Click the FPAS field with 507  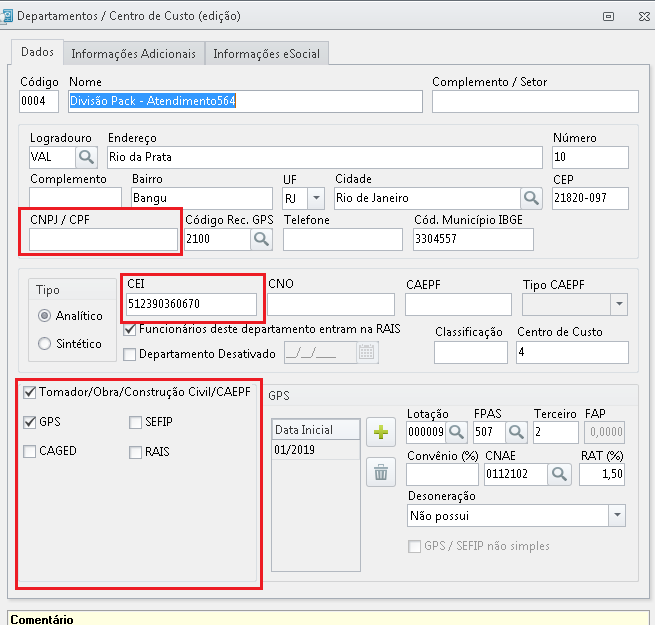[490, 432]
